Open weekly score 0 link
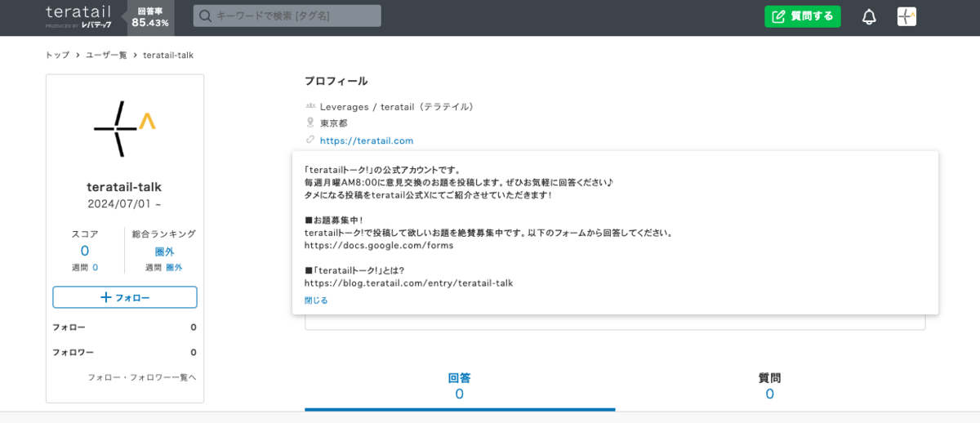 (x=96, y=267)
